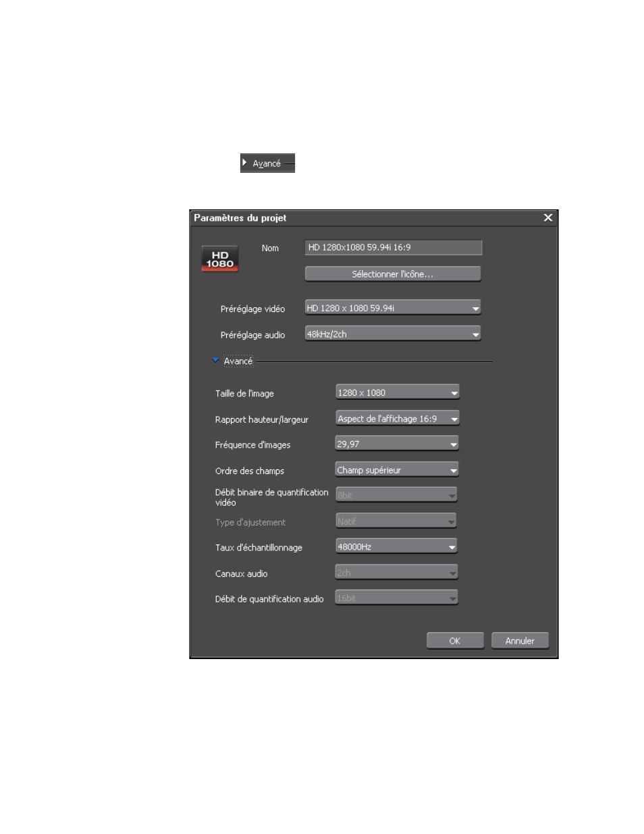The width and height of the screenshot is (644, 834).
Task: Open the Ordre des champs dropdown
Action: (397, 470)
